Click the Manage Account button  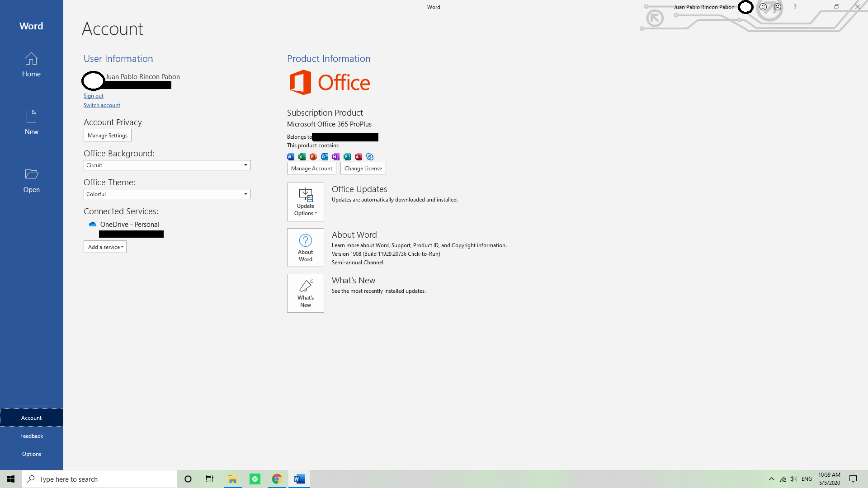click(311, 169)
